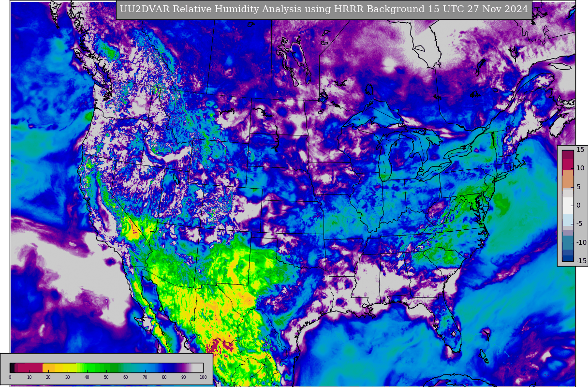Click the '20' label on the humidity colorbar
This screenshot has height=387, width=588.
48,377
